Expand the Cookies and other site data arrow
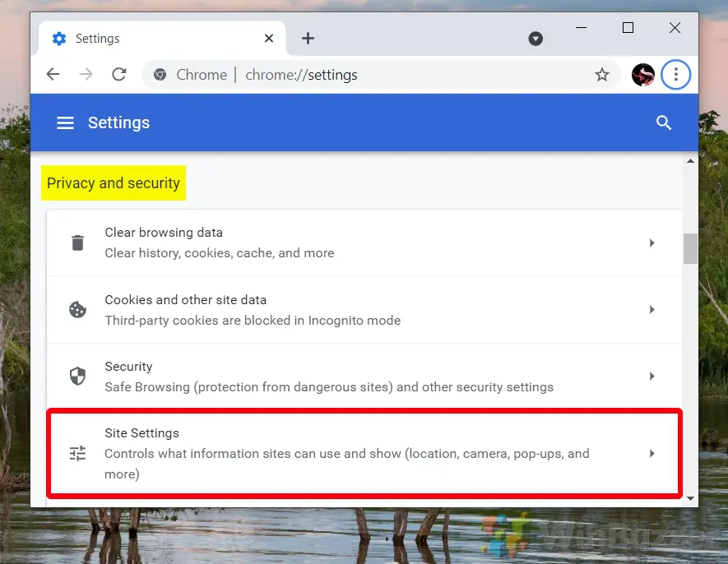Screen dimensions: 728x564 point(651,310)
